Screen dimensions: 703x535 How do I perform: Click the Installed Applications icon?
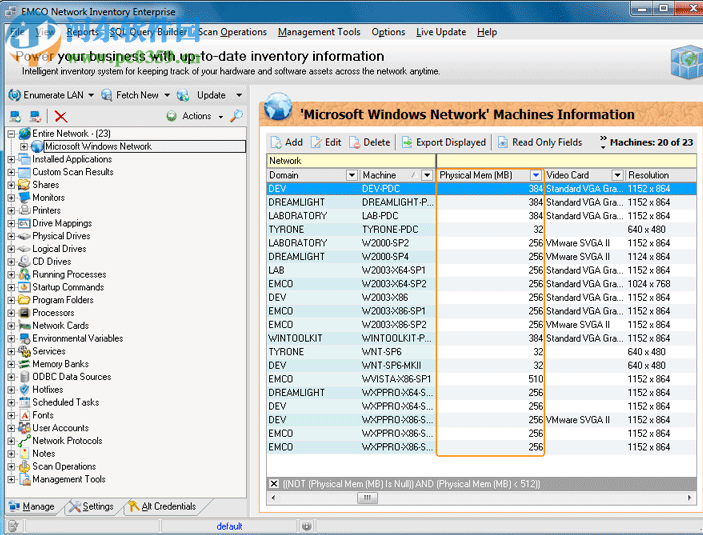[24, 159]
